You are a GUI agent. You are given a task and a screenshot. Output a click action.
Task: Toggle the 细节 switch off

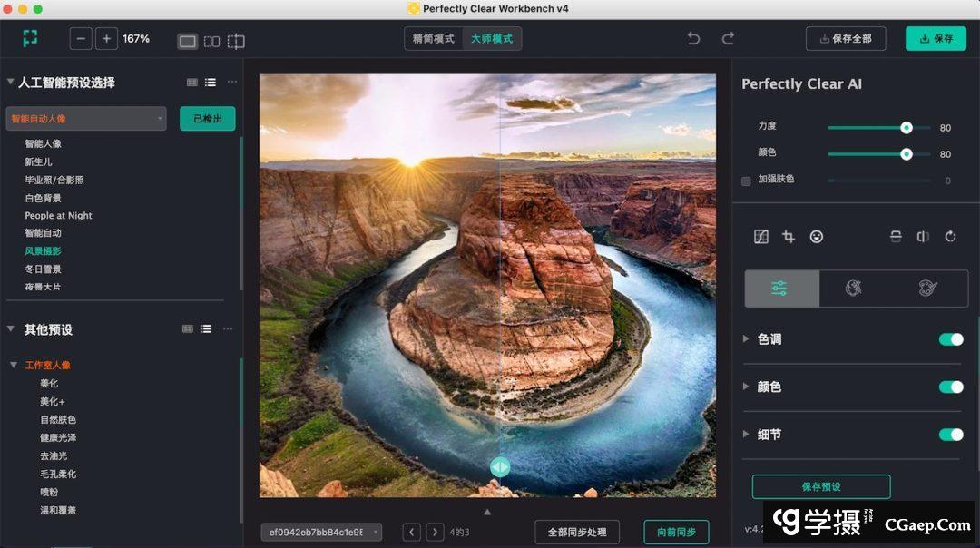[x=950, y=435]
